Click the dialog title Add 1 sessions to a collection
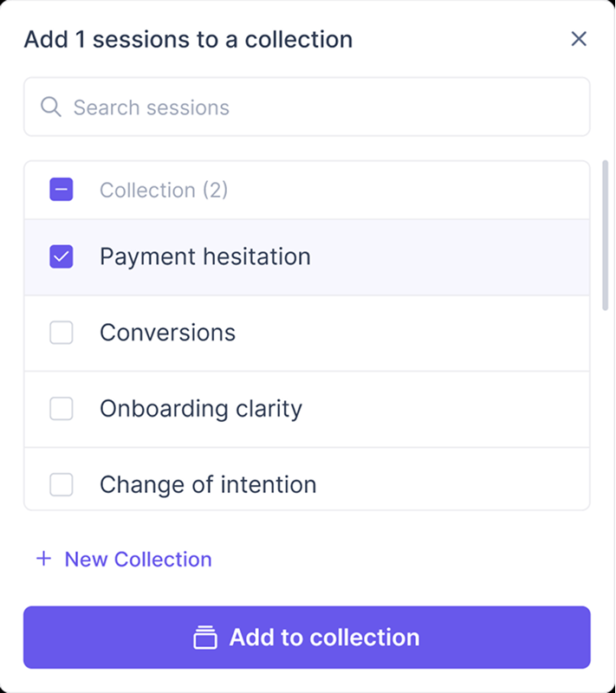This screenshot has width=616, height=693. click(x=188, y=39)
